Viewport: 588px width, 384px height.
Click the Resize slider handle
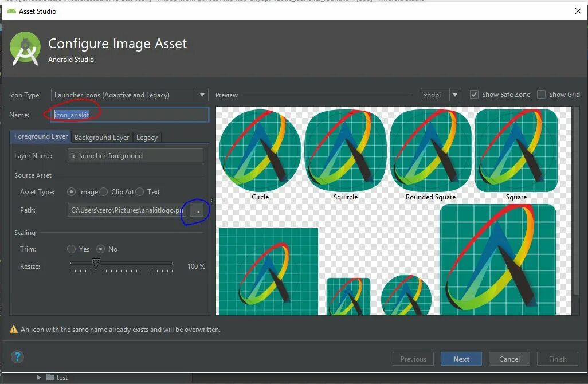(96, 262)
